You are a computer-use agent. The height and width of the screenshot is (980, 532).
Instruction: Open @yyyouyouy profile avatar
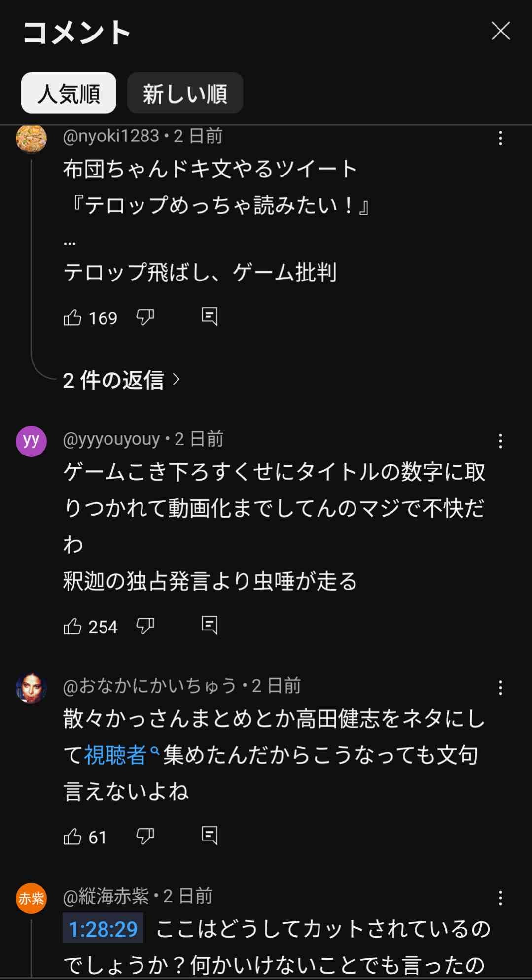click(31, 441)
